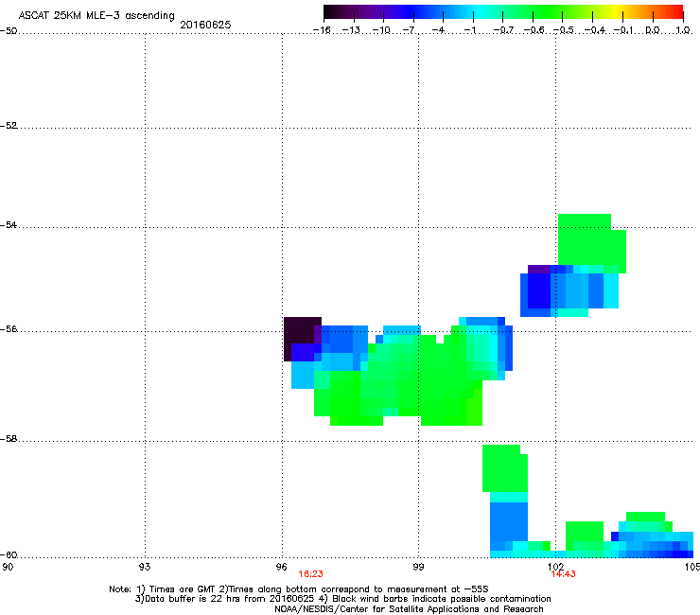Click the "-10" color scale label

[381, 30]
